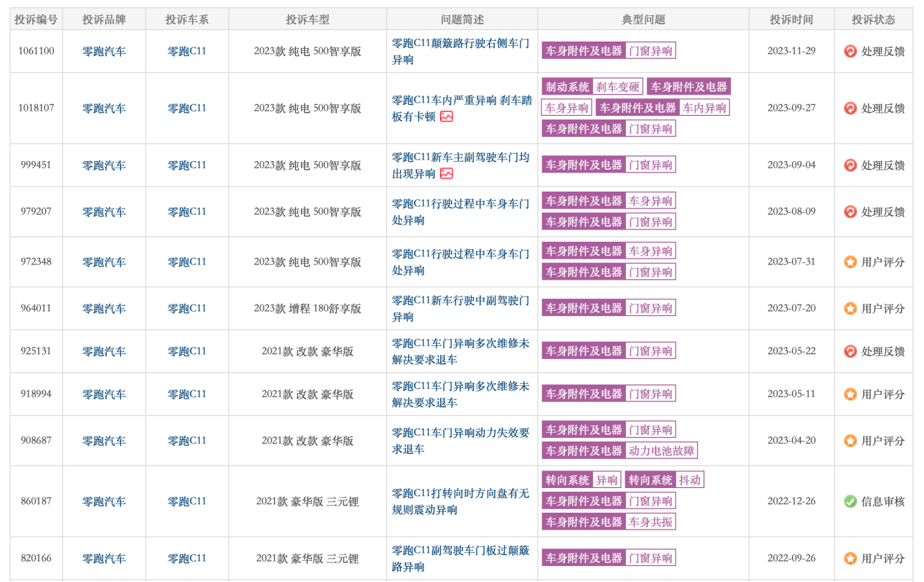Click 投诉品牌 column header
This screenshot has width=924, height=582.
[103, 20]
